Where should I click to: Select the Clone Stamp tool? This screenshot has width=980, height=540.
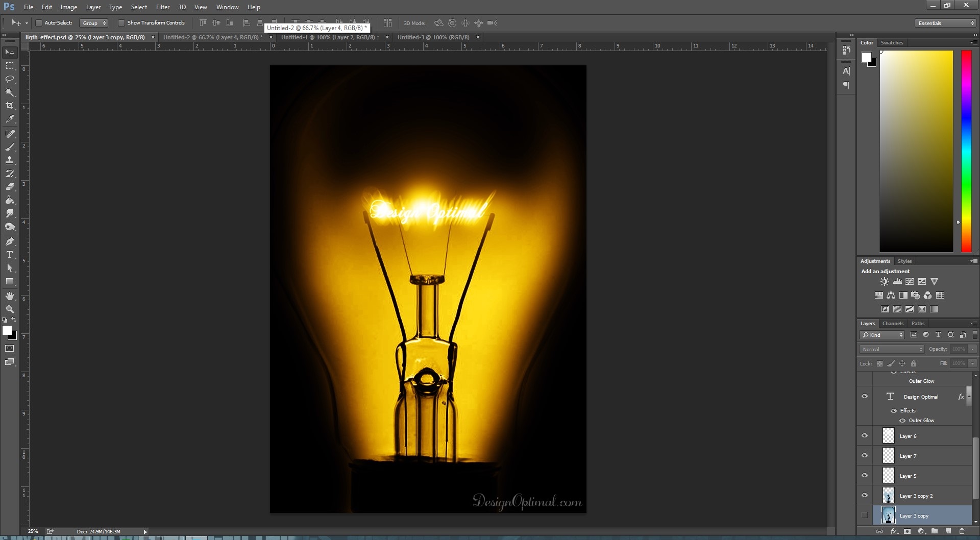[x=10, y=160]
